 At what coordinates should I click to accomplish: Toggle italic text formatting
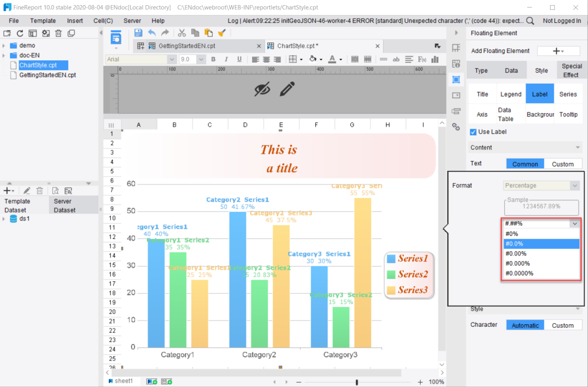point(226,59)
